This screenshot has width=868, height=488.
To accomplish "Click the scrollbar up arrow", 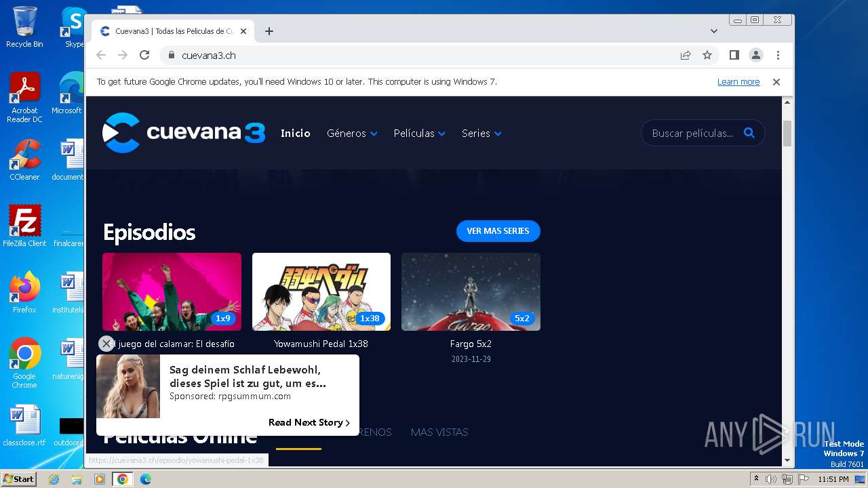I will coord(787,102).
